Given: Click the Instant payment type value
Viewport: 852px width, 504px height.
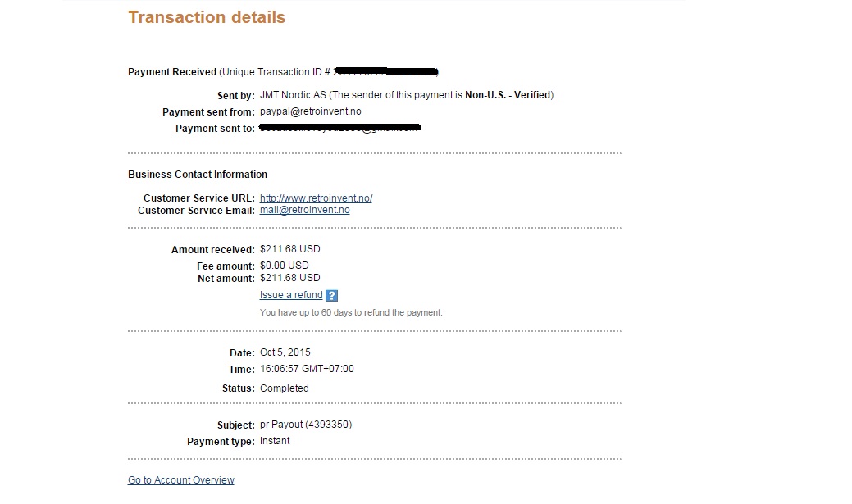Looking at the screenshot, I should pos(275,441).
